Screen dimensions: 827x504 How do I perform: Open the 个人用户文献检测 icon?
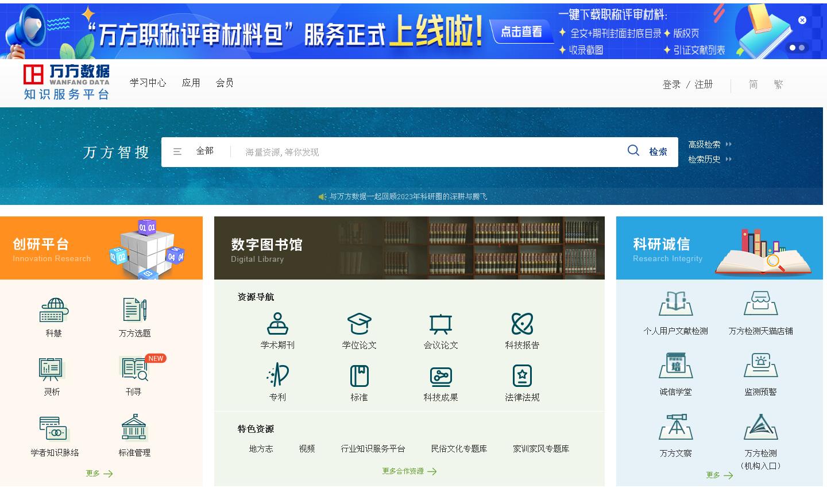(675, 304)
